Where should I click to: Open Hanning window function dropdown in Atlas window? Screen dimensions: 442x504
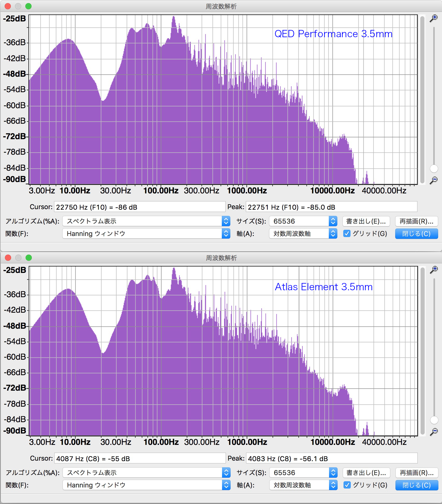[147, 485]
